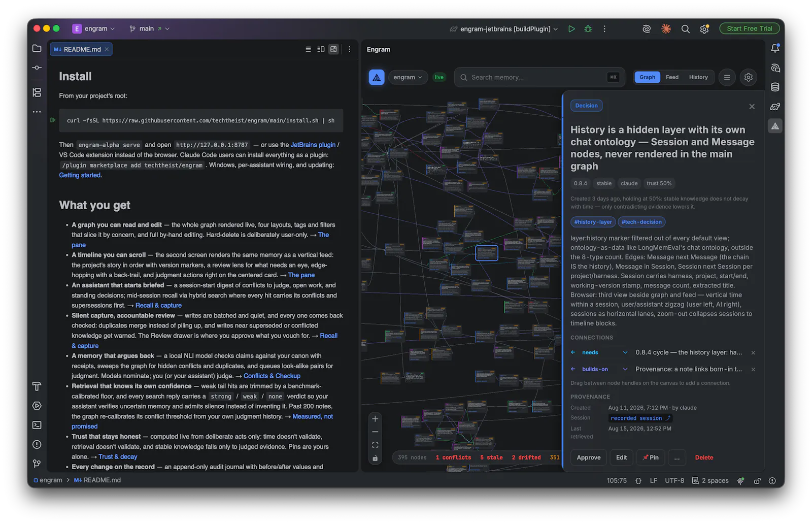
Task: Zoom out on the graph canvas
Action: pyautogui.click(x=375, y=432)
